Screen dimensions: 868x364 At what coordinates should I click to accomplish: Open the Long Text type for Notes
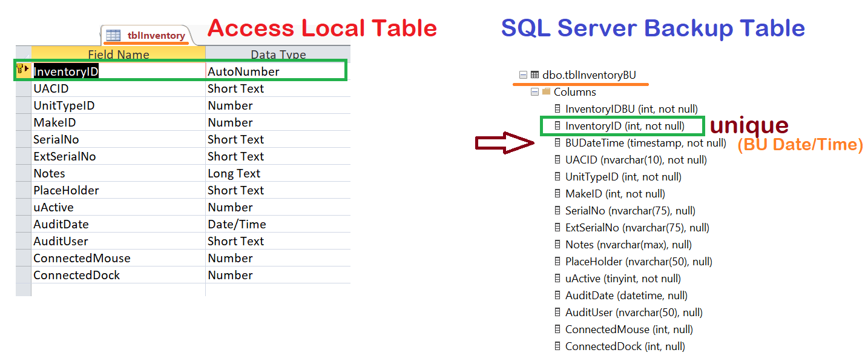278,173
